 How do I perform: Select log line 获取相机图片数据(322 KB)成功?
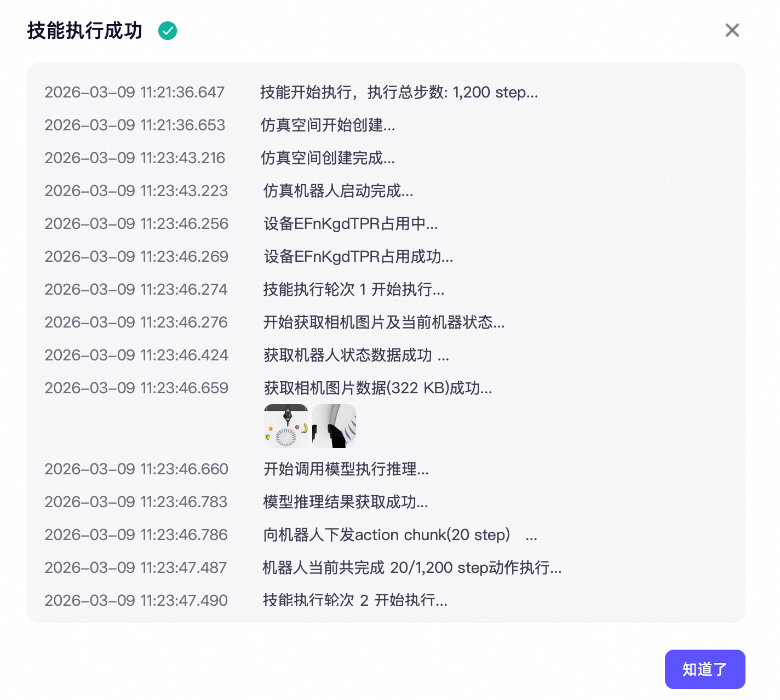378,388
